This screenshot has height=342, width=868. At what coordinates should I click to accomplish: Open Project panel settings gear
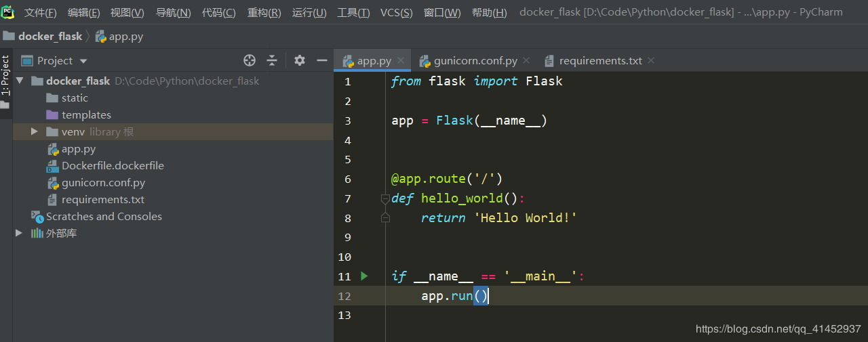(300, 60)
